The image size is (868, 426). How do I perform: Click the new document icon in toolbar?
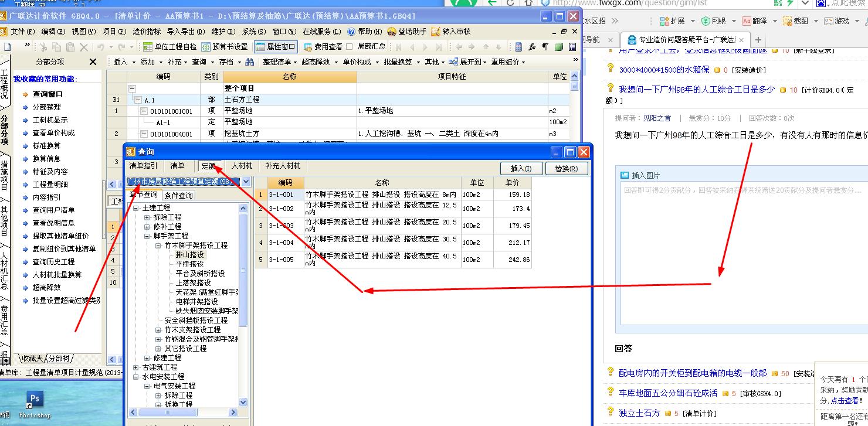pos(7,47)
